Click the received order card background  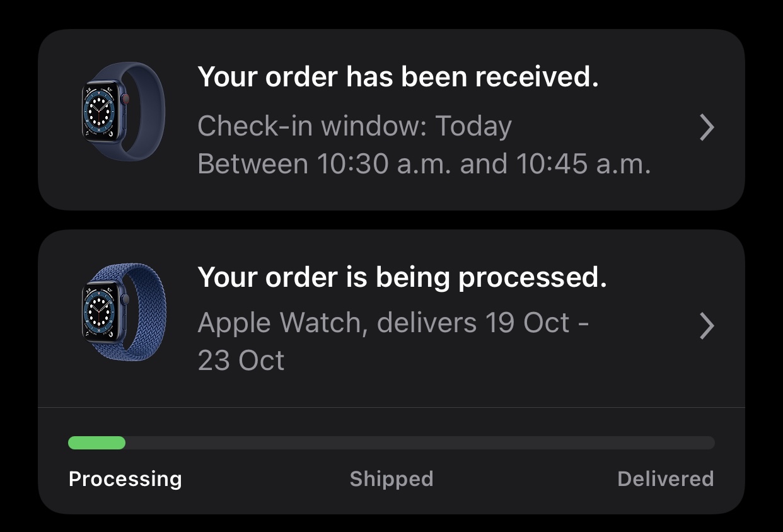pos(391,120)
